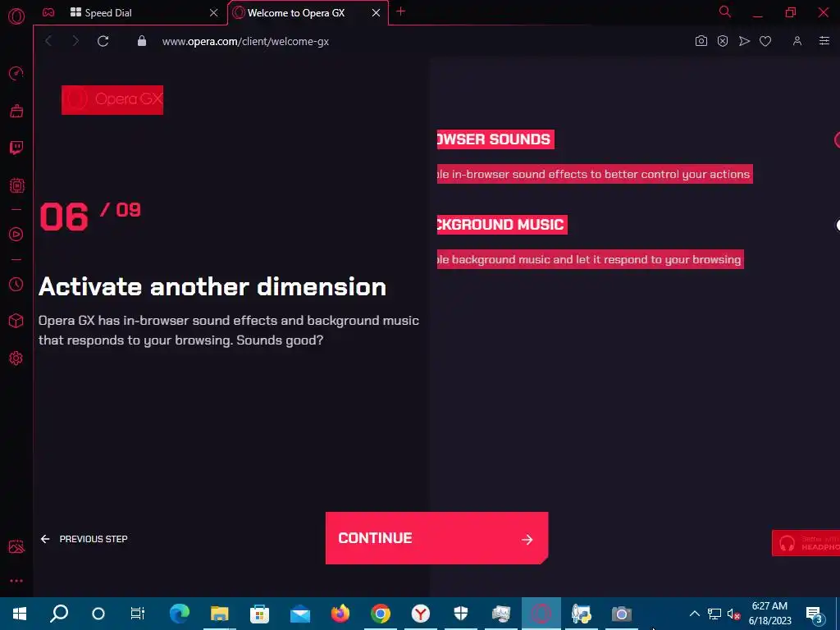Image resolution: width=840 pixels, height=630 pixels.
Task: Open File Explorer from taskbar
Action: pyautogui.click(x=220, y=614)
